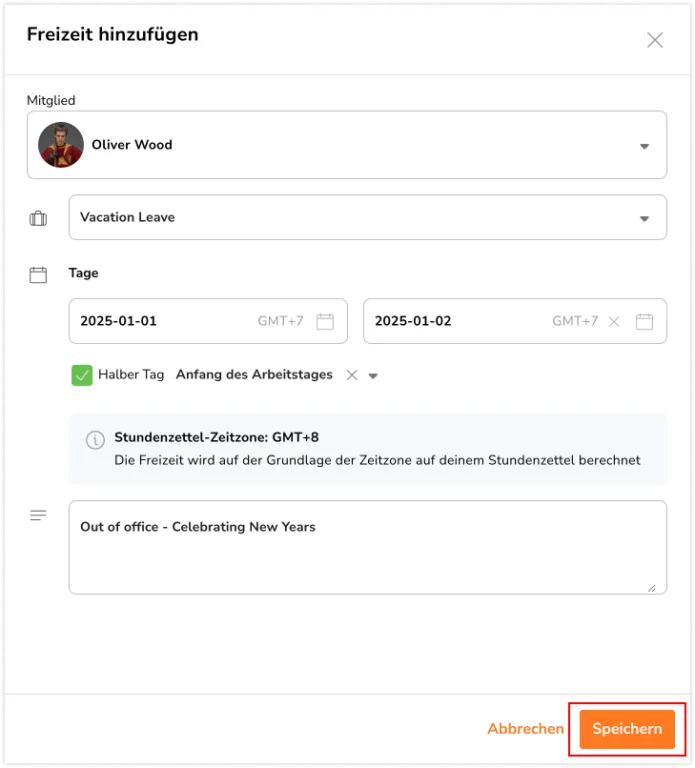Click the end date field 2025-01-02
Viewport: 695px width, 768px height.
point(515,321)
